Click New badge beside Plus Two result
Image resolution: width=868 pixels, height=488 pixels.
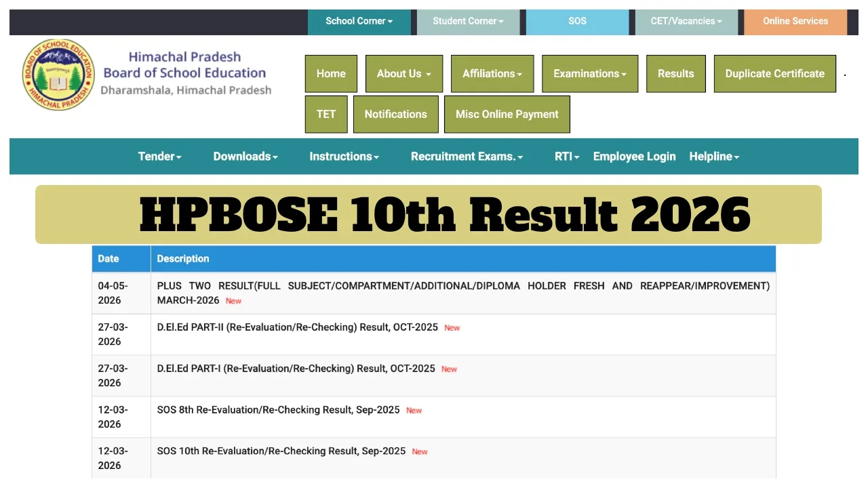pos(233,301)
